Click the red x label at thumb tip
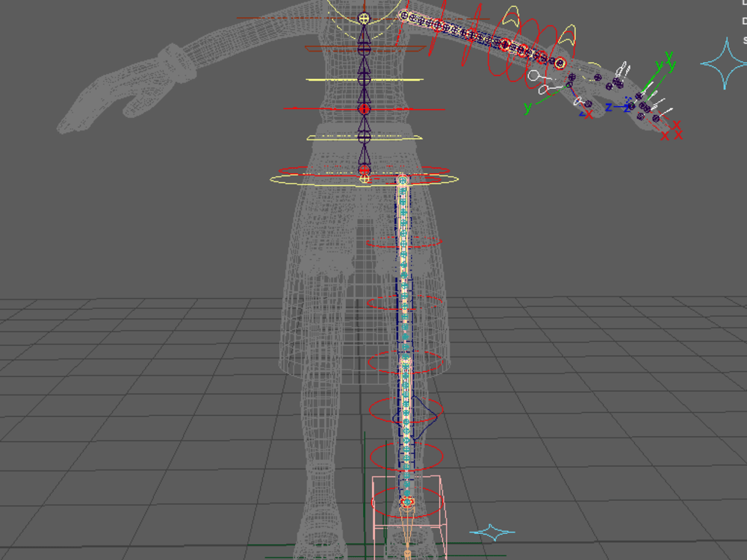Screen dimensions: 747x560 (x=589, y=114)
